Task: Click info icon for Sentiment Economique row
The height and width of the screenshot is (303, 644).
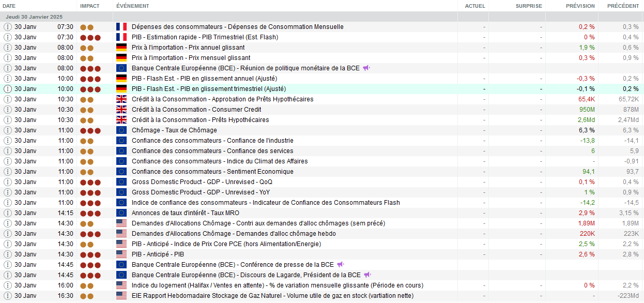Action: (x=7, y=172)
